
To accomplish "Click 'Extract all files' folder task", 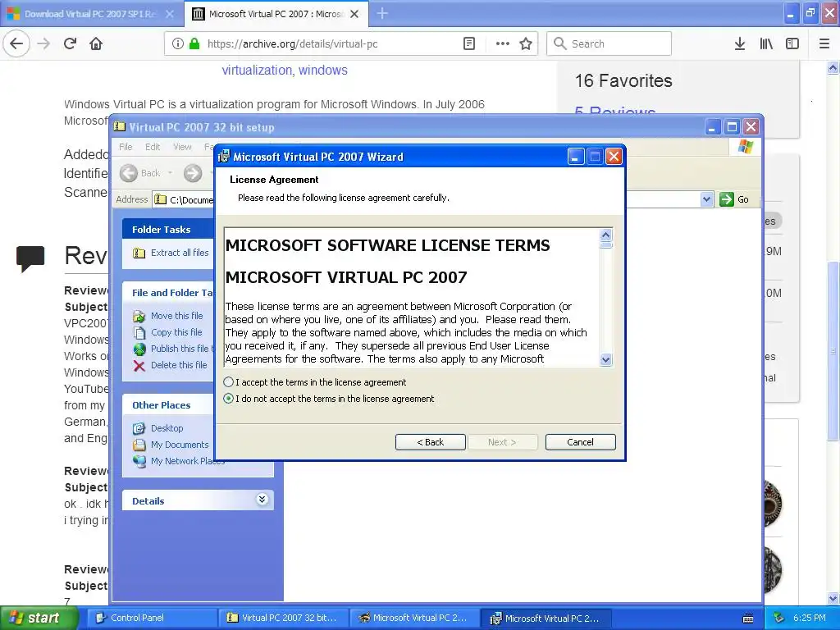I will (180, 253).
